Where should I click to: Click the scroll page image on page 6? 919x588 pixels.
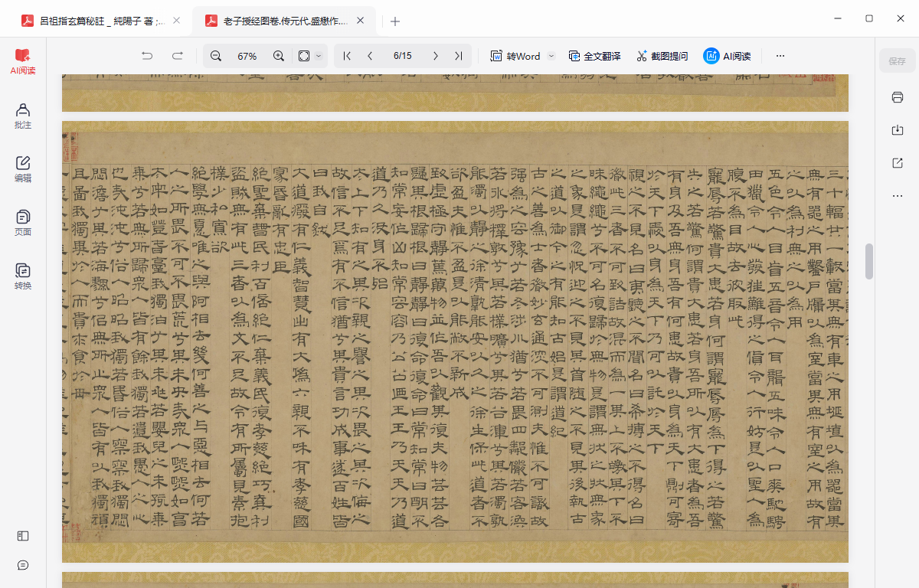(455, 341)
